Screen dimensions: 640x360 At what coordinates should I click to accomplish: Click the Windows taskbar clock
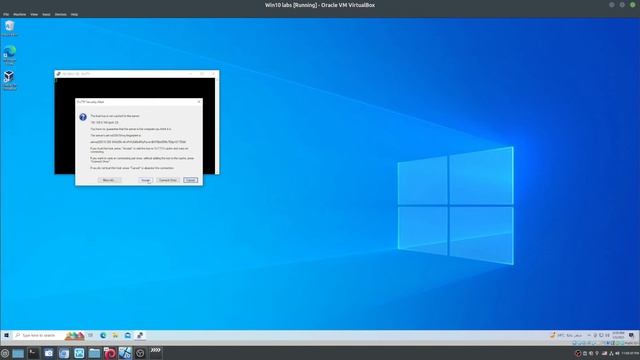(618, 335)
